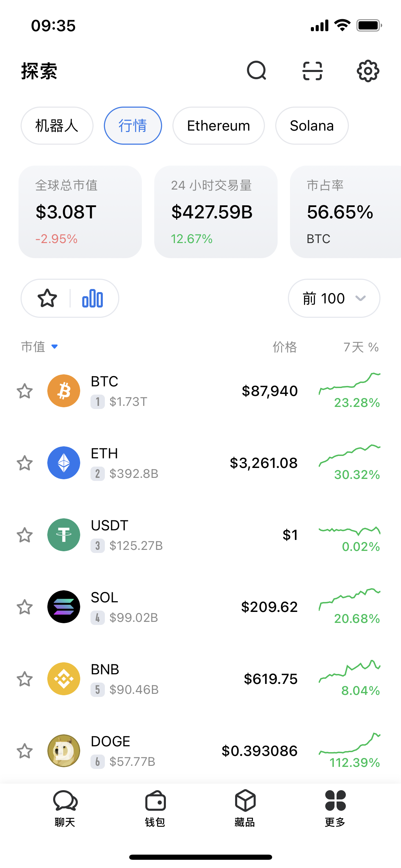Open 更多 in the bottom bar
This screenshot has height=868, width=401.
click(x=335, y=808)
